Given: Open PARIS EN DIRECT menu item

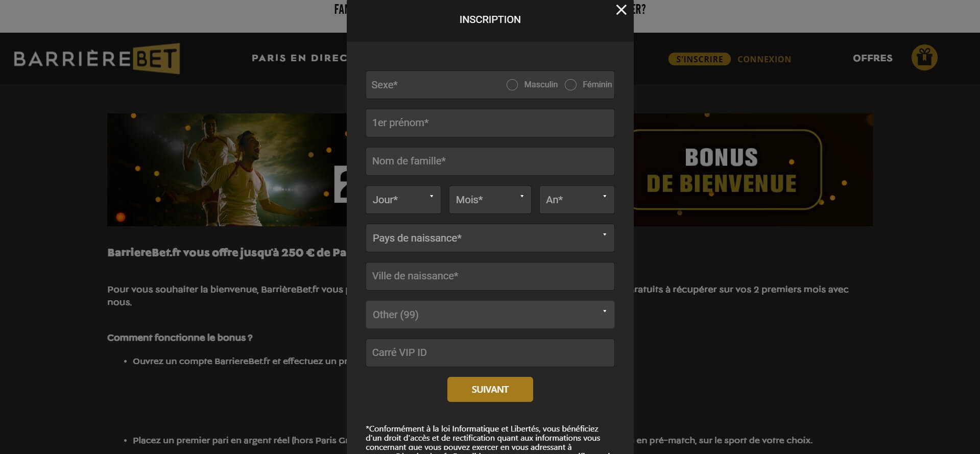Looking at the screenshot, I should (x=299, y=58).
